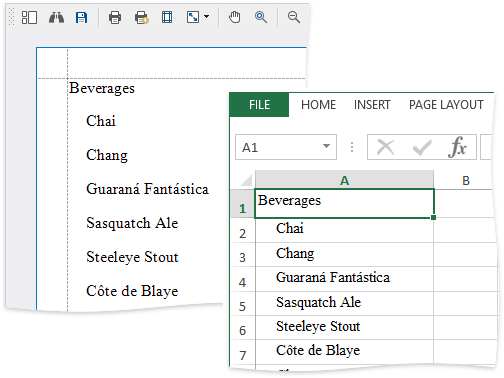
Task: Select row 5 header
Action: point(243,304)
